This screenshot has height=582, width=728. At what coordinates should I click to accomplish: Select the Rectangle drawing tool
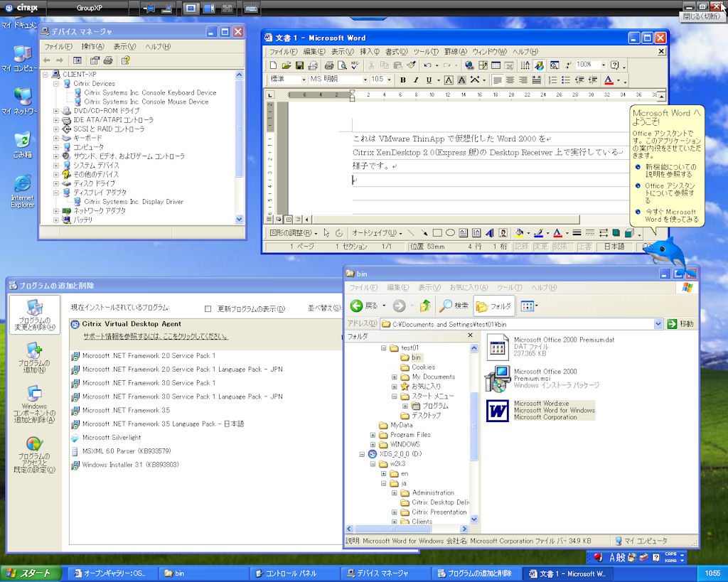point(437,233)
